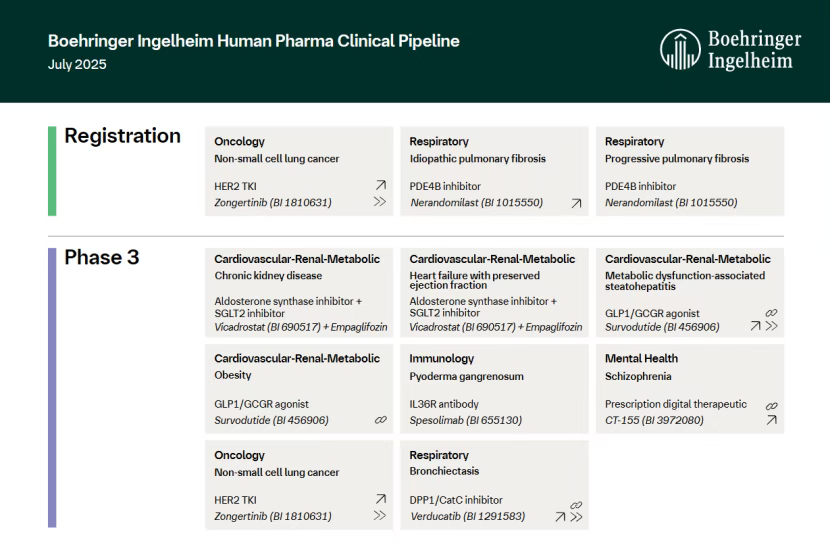Click the Progressive pulmonary fibrosis Nerandomilast card
This screenshot has height=551, width=831.
(x=689, y=171)
